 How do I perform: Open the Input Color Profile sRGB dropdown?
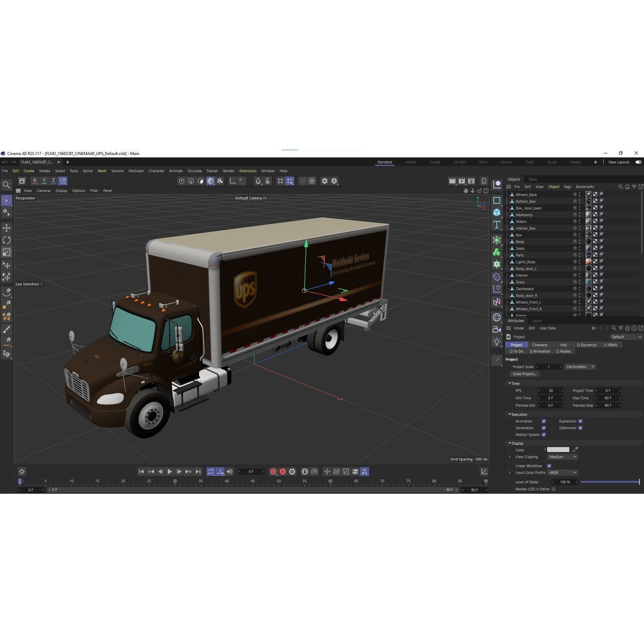tap(562, 472)
